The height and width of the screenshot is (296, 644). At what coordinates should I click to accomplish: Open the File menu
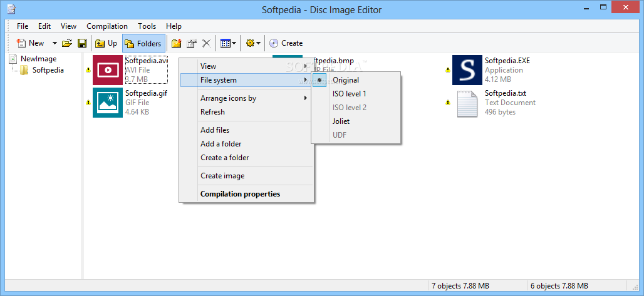click(23, 26)
